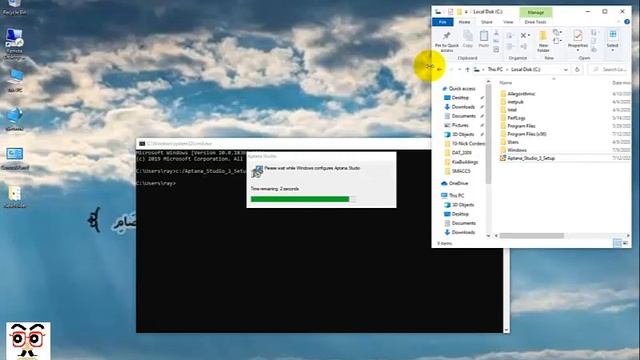Select Documents under Quick access
This screenshot has height=360, width=640.
point(463,116)
